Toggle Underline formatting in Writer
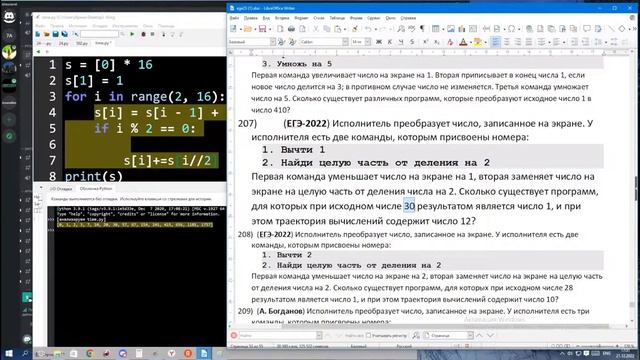The width and height of the screenshot is (640, 360). click(x=401, y=42)
